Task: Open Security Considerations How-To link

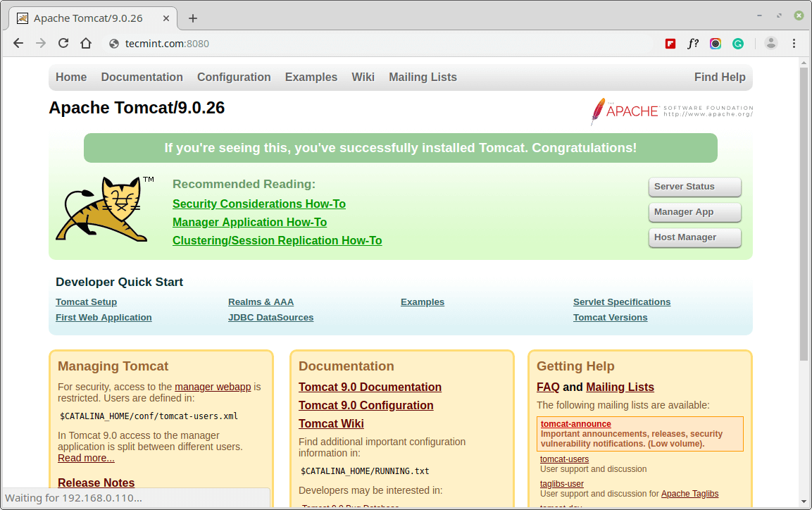Action: [259, 204]
